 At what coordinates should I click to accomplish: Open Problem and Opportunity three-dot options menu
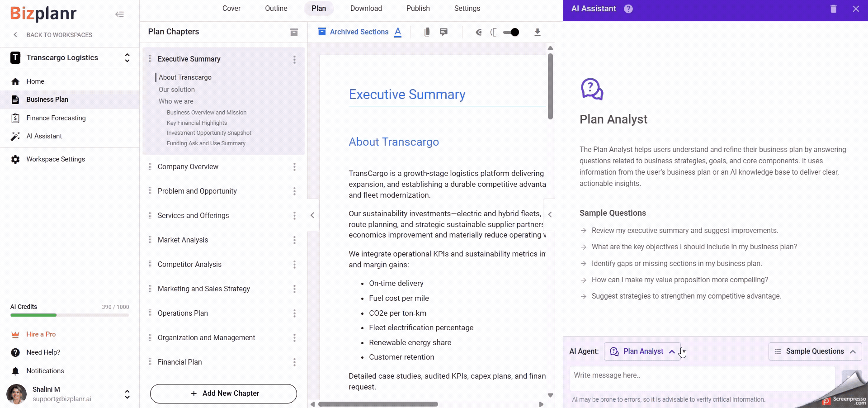point(294,191)
